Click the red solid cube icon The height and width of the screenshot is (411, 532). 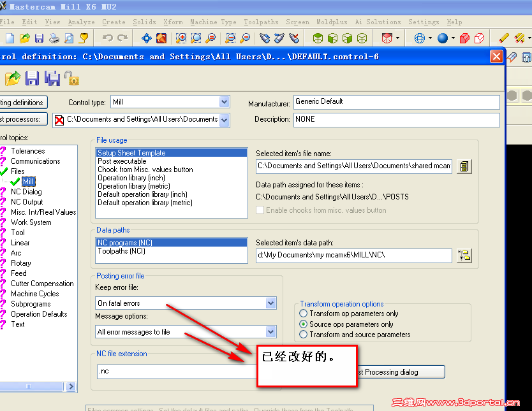click(x=464, y=38)
